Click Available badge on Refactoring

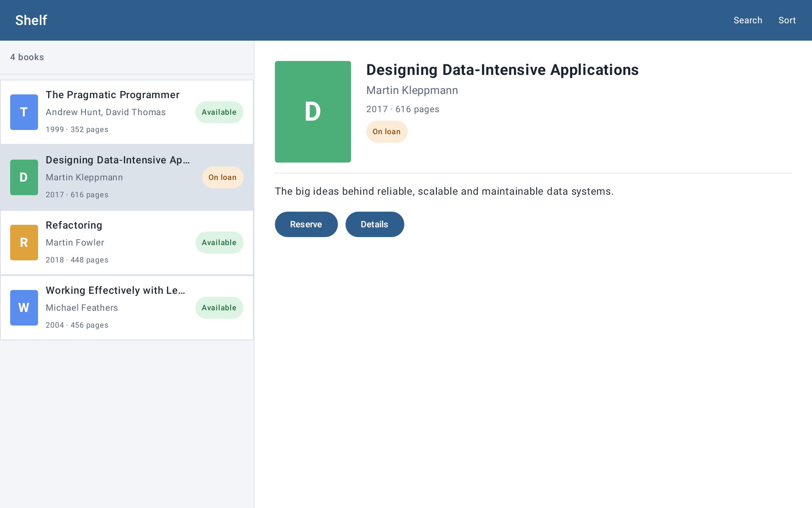(219, 243)
